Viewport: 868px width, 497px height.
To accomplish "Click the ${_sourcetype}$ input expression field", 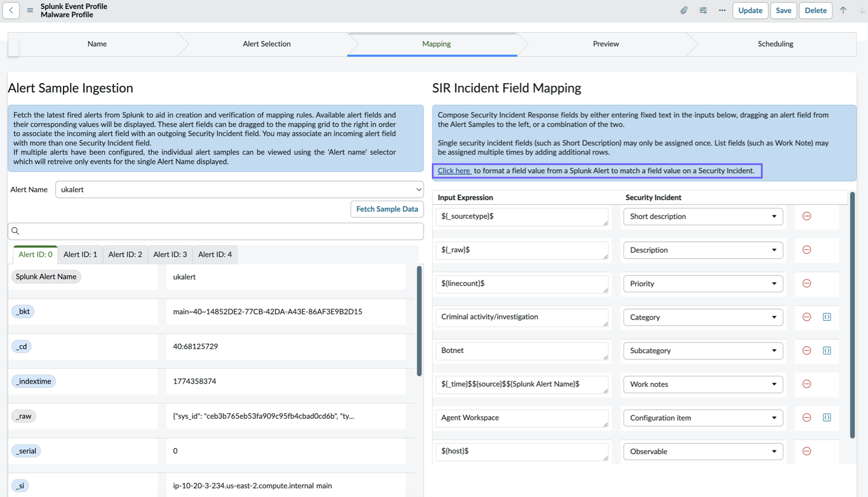I will (x=522, y=217).
